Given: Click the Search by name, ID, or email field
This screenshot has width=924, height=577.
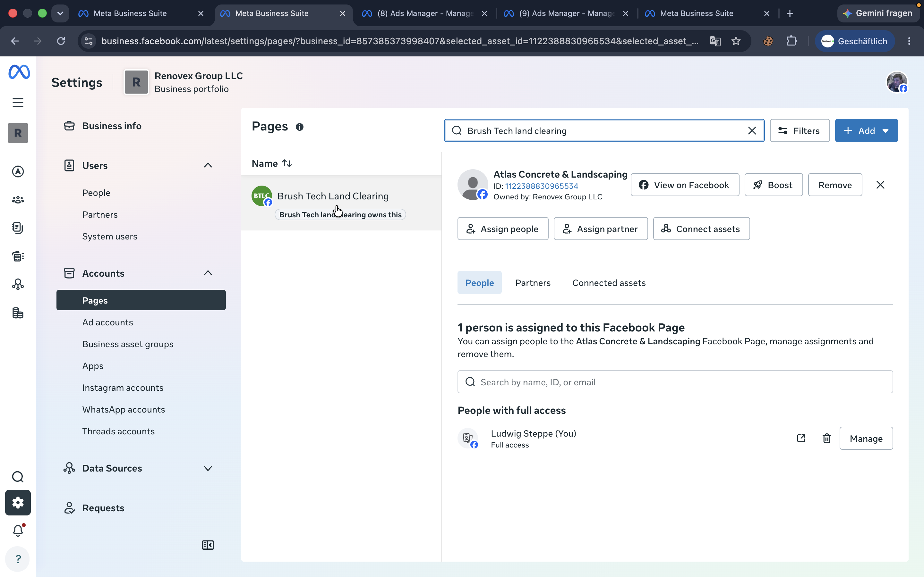Looking at the screenshot, I should pyautogui.click(x=675, y=382).
